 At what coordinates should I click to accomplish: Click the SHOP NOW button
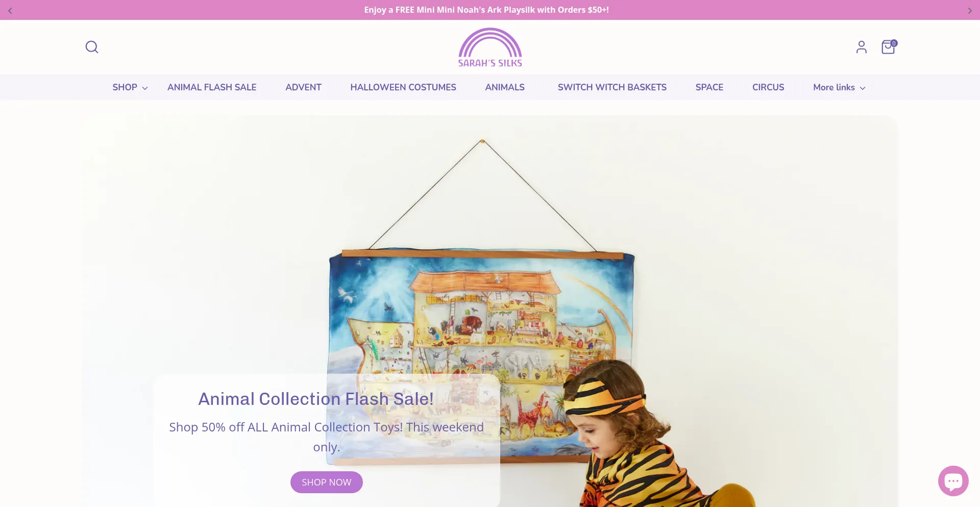(327, 482)
